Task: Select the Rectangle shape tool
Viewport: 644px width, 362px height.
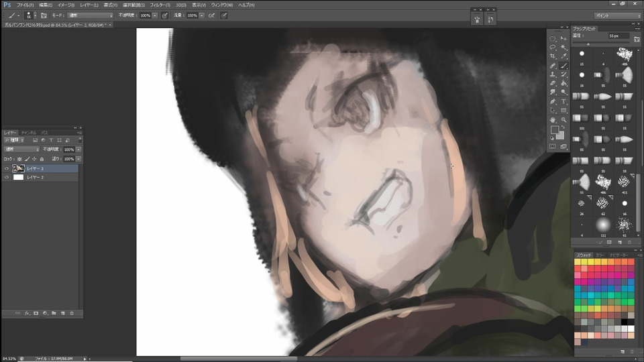Action: coord(563,111)
